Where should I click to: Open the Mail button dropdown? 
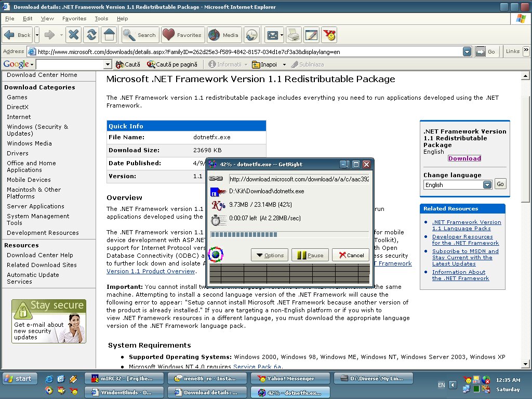click(282, 35)
